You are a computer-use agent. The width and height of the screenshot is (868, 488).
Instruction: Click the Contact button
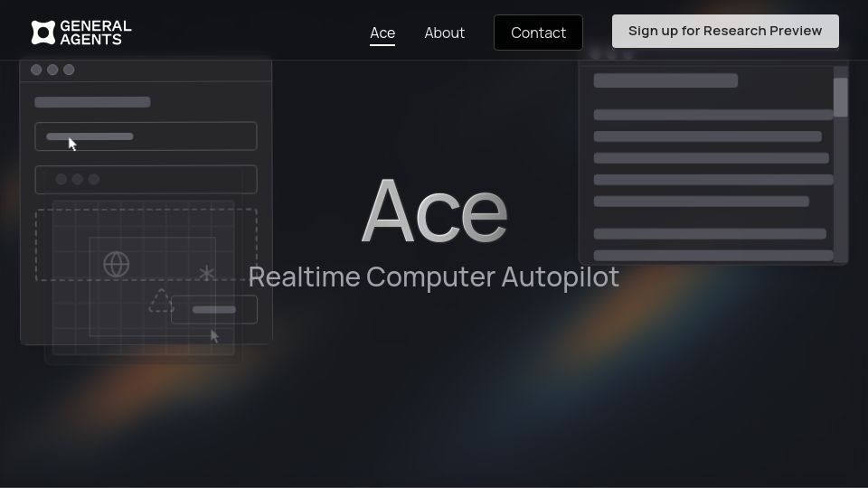(538, 33)
